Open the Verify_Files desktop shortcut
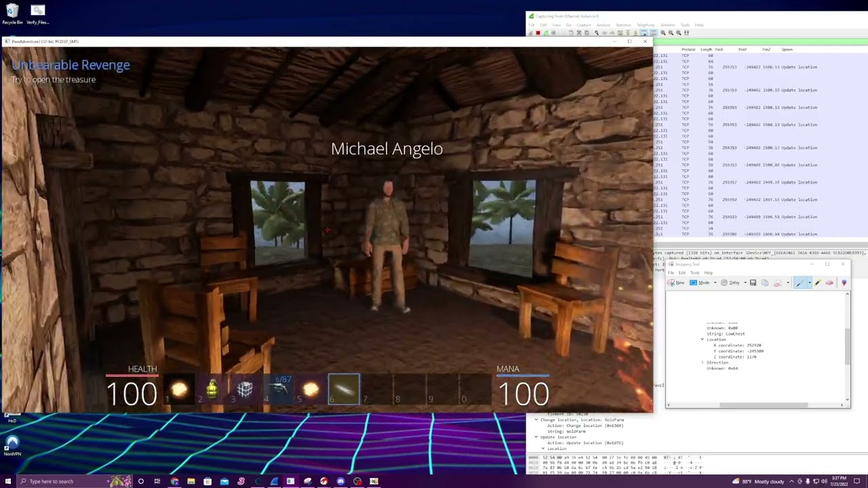Viewport: 868px width, 488px height. tap(38, 14)
